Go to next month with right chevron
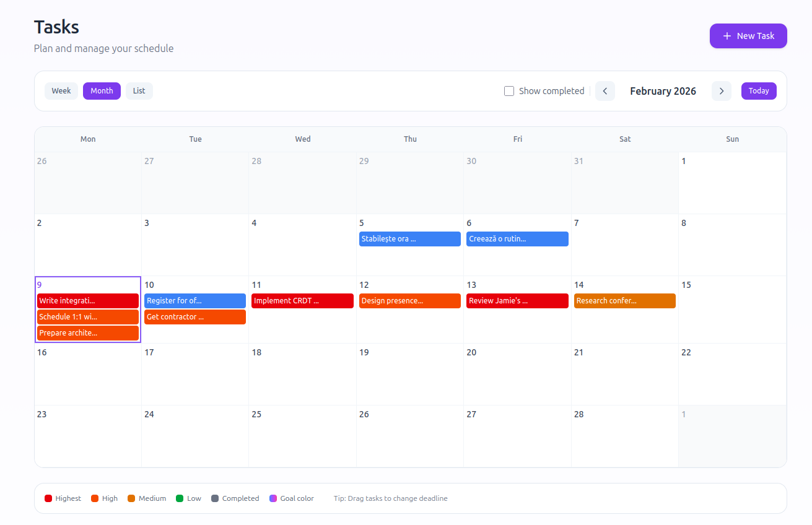 722,91
